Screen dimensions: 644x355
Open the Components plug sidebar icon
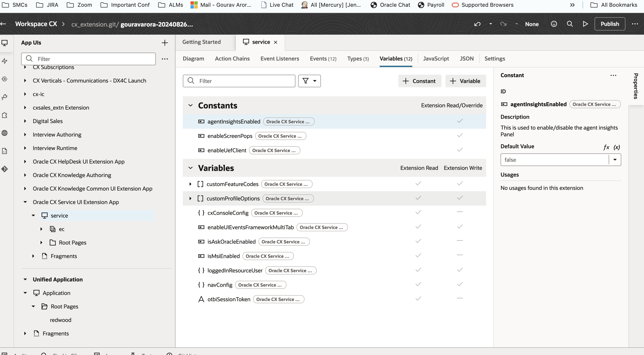click(5, 97)
